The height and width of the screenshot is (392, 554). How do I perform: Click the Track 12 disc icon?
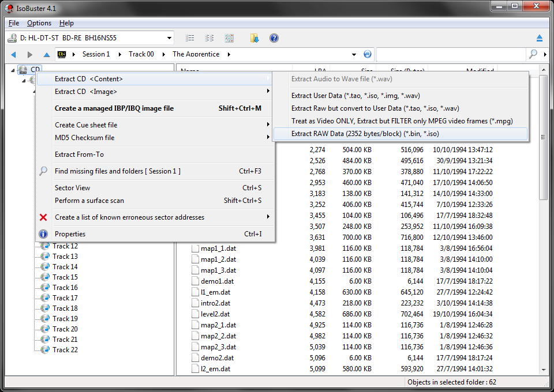pos(45,246)
